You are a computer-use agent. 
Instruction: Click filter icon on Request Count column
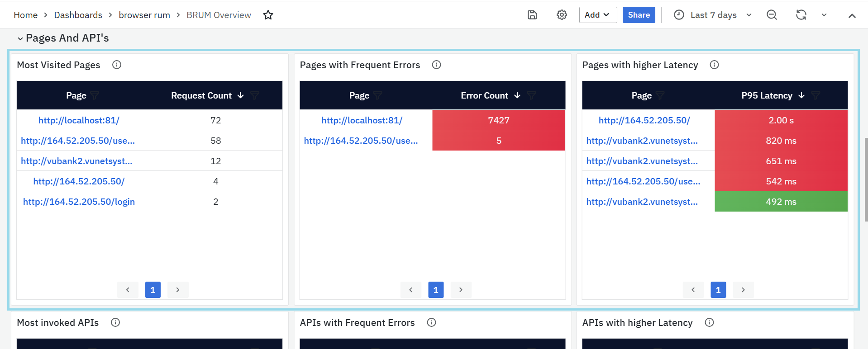tap(255, 95)
